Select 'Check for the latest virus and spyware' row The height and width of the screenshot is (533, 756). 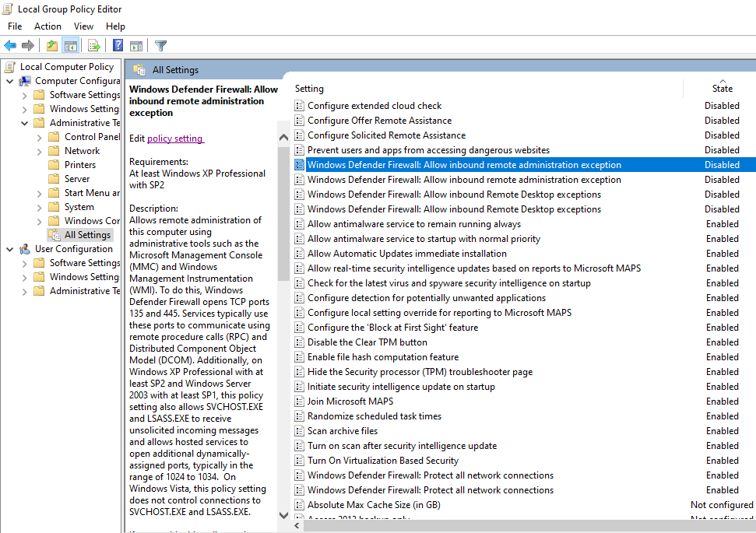click(524, 283)
